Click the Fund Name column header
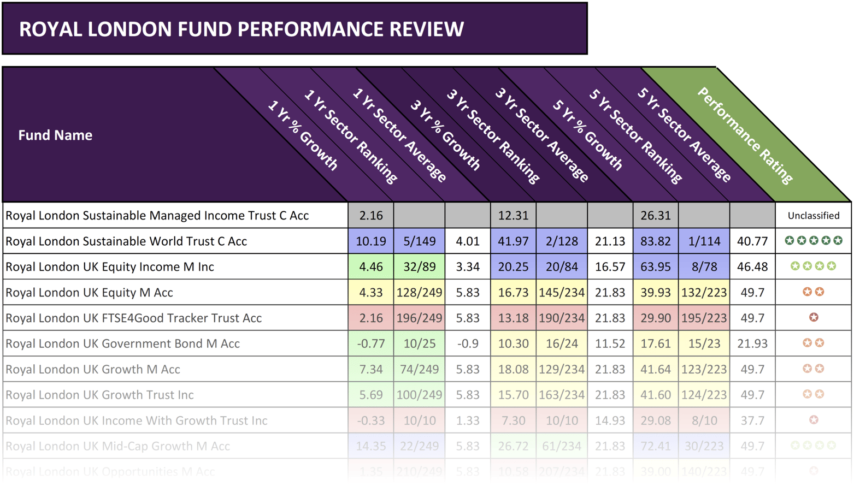The height and width of the screenshot is (504, 854). (x=55, y=135)
